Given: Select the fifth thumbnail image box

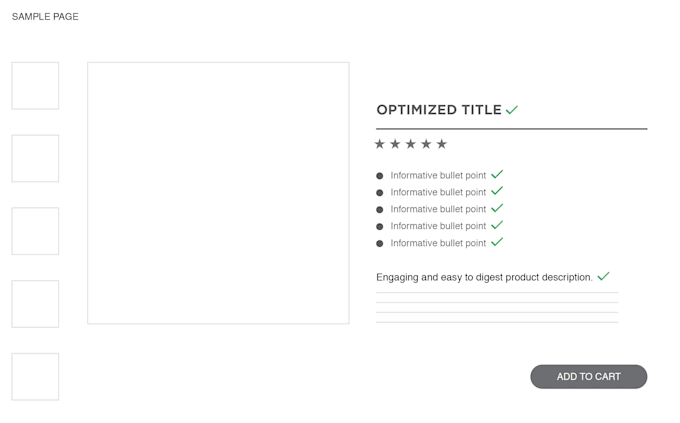Looking at the screenshot, I should pyautogui.click(x=35, y=377).
